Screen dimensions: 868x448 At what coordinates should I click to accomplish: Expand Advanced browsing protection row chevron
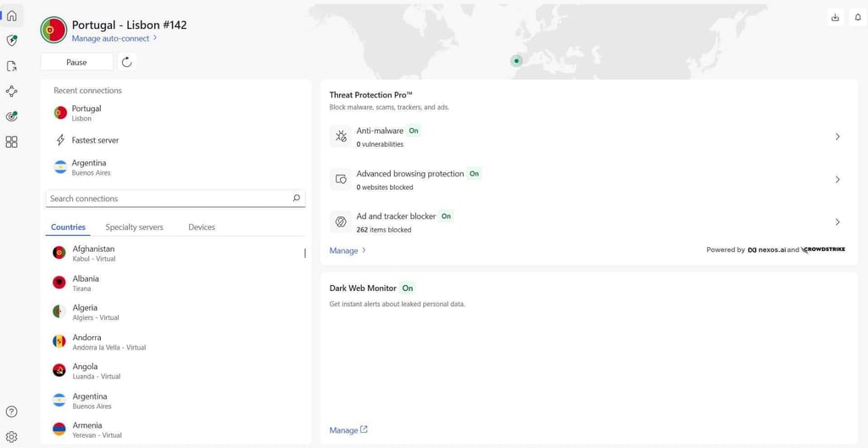pos(837,179)
